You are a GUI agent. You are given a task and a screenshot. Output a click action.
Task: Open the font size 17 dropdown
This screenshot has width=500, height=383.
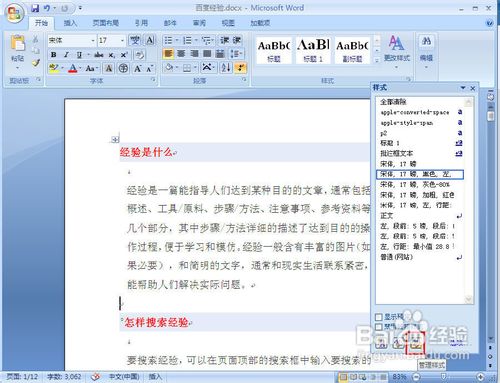[x=122, y=41]
